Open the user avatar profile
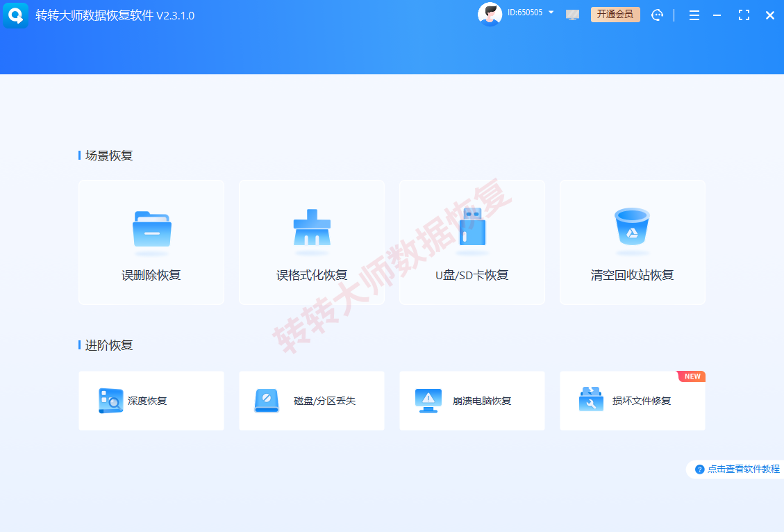This screenshot has height=532, width=784. 490,15
